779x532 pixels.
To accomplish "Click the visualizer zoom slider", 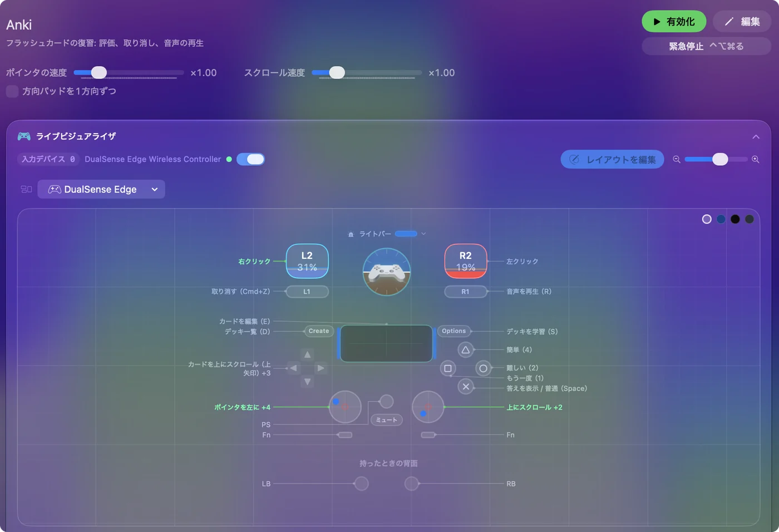I will tap(716, 159).
